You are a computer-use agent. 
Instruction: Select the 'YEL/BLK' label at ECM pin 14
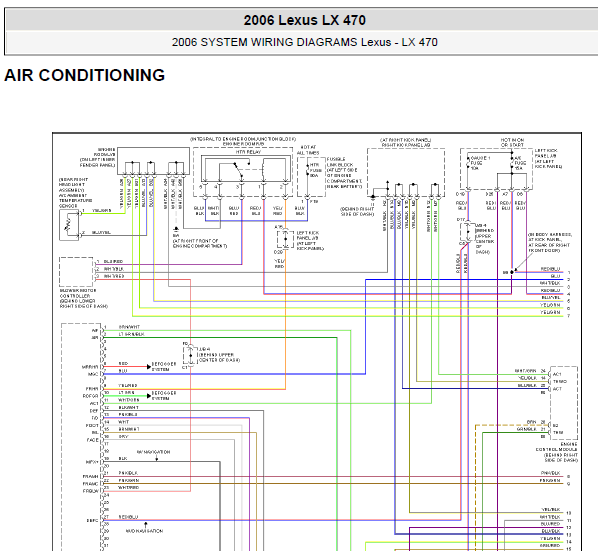pyautogui.click(x=527, y=378)
